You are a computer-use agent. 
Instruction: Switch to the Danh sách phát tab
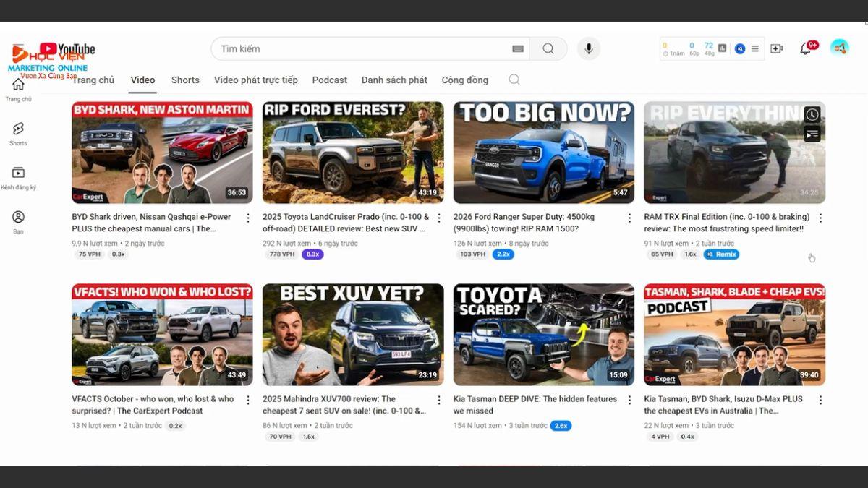(x=394, y=80)
